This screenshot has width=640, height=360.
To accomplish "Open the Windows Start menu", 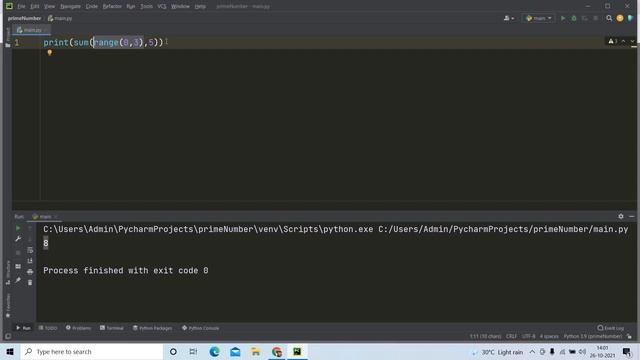I will [10, 351].
